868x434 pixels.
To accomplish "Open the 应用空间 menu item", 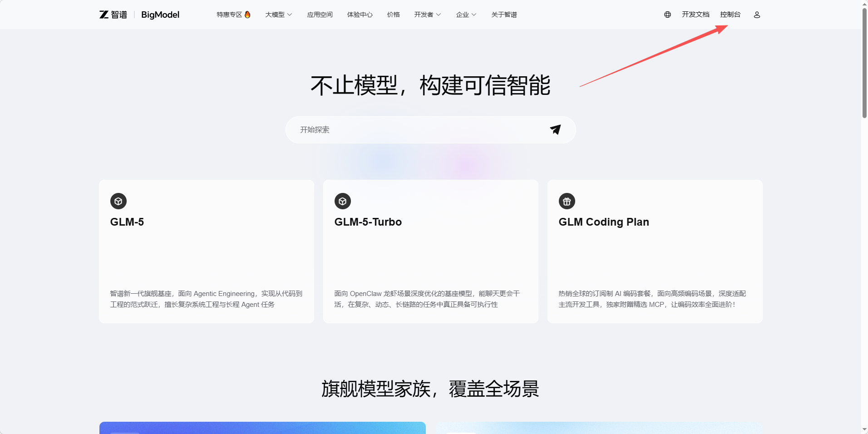I will click(320, 15).
